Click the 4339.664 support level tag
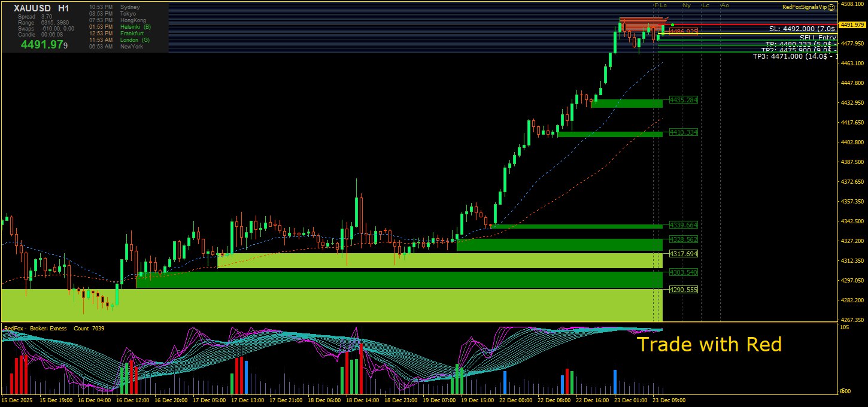 pos(684,225)
